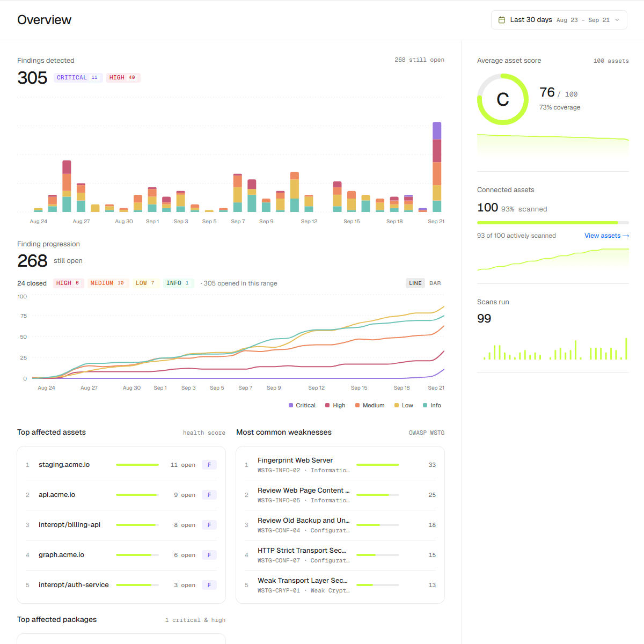This screenshot has height=644, width=644.
Task: Click the HIGH 40 badge under Findings detected
Action: (123, 78)
